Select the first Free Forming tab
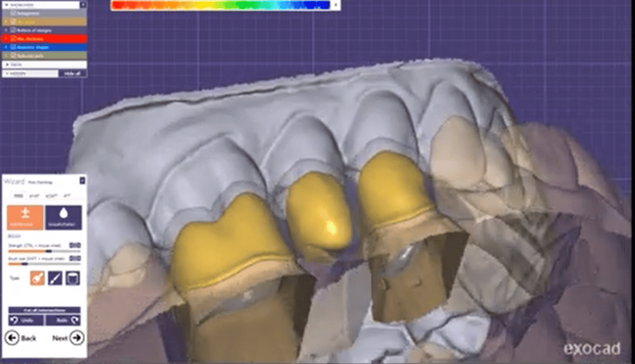 tap(19, 197)
